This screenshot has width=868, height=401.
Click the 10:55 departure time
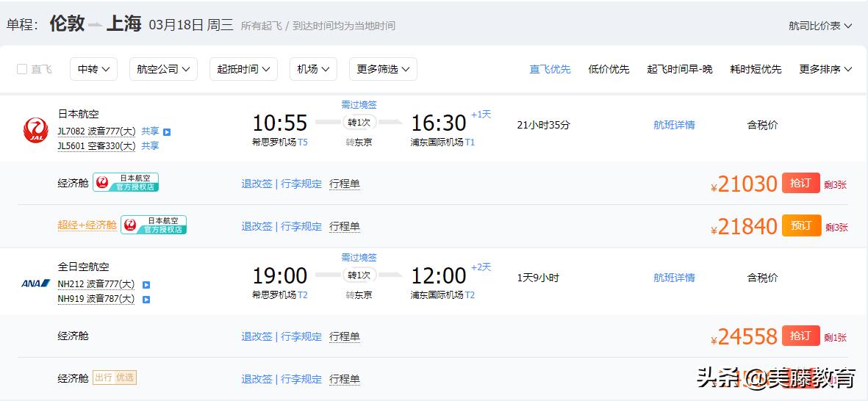(279, 123)
